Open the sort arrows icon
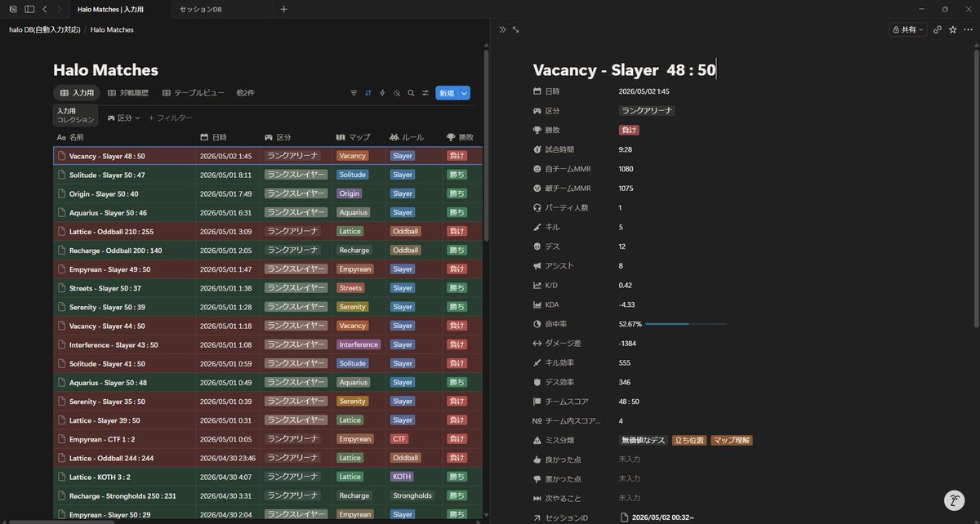This screenshot has height=524, width=980. (x=368, y=93)
